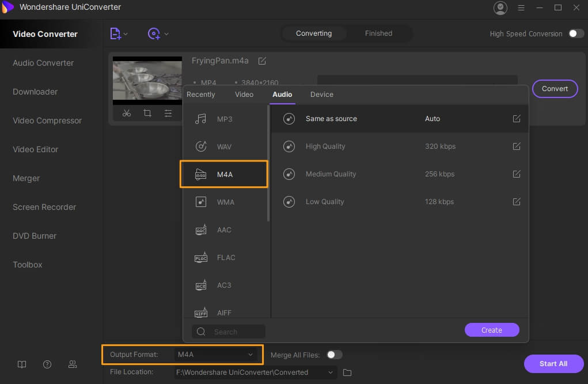The image size is (588, 384).
Task: Select the 256 kbps Medium Quality row
Action: pos(400,174)
